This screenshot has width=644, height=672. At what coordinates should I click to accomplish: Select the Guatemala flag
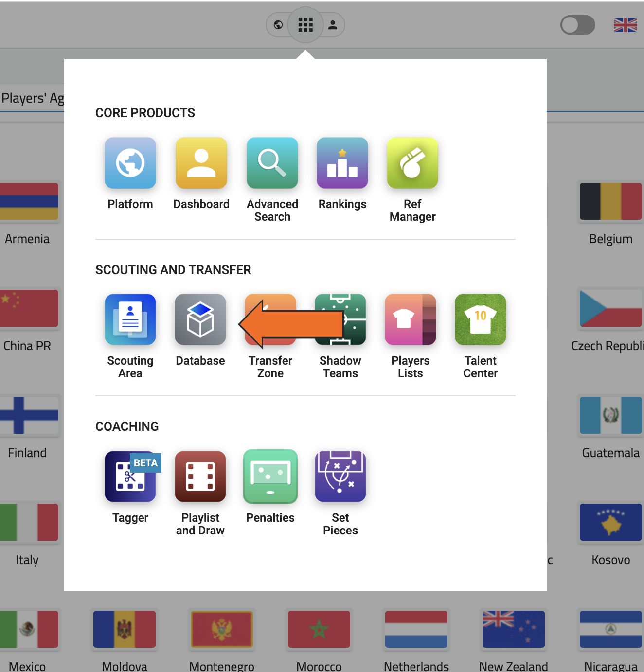(611, 415)
